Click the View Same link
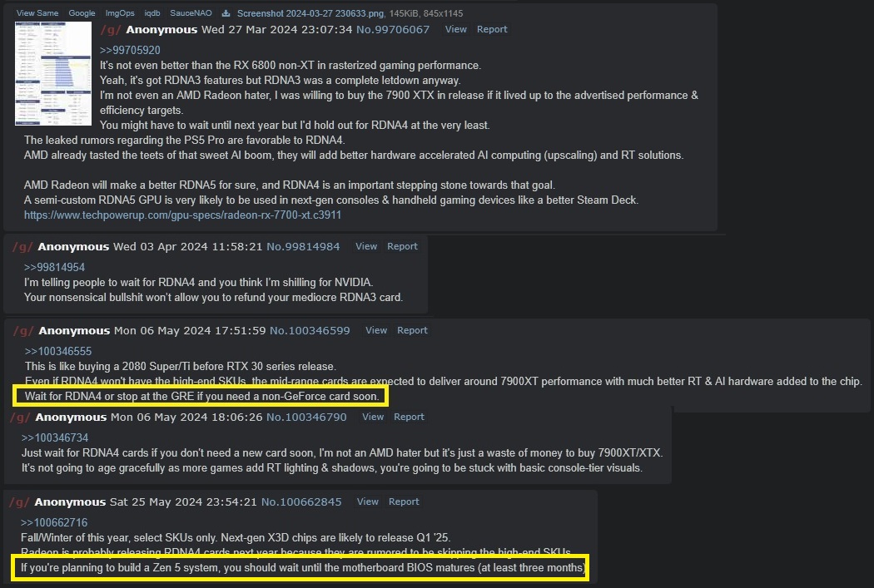Image resolution: width=874 pixels, height=588 pixels. pyautogui.click(x=37, y=12)
